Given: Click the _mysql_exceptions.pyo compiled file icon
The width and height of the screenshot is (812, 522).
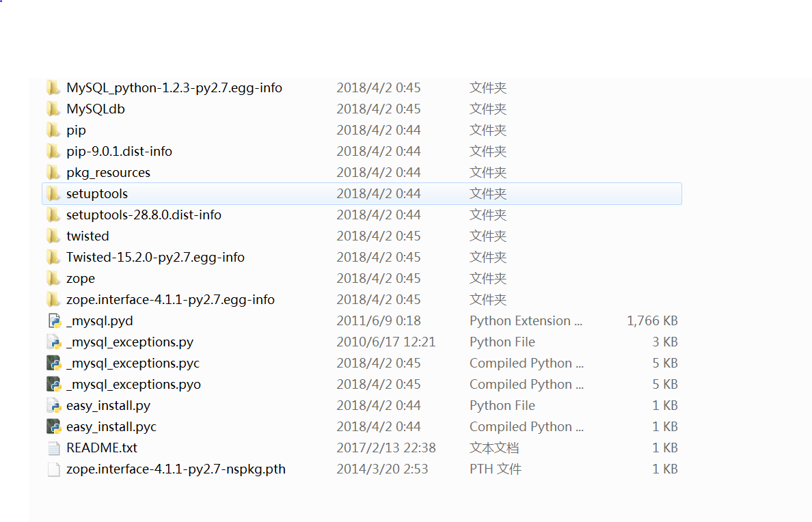Looking at the screenshot, I should pyautogui.click(x=54, y=385).
